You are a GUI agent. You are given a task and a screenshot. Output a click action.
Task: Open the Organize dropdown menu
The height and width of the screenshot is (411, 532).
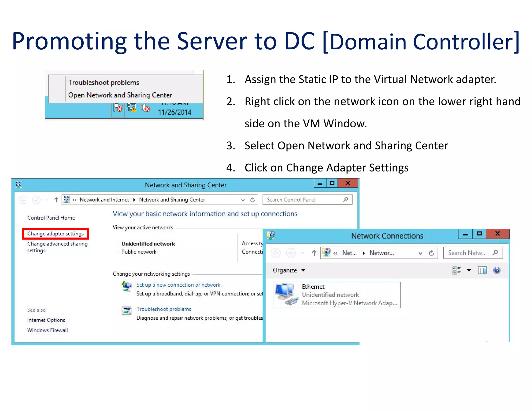[x=289, y=270]
